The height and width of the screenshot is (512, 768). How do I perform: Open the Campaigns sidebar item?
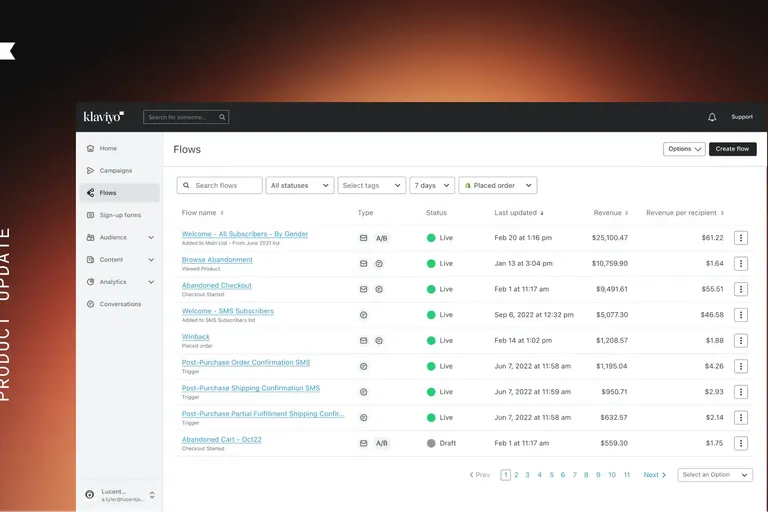115,171
